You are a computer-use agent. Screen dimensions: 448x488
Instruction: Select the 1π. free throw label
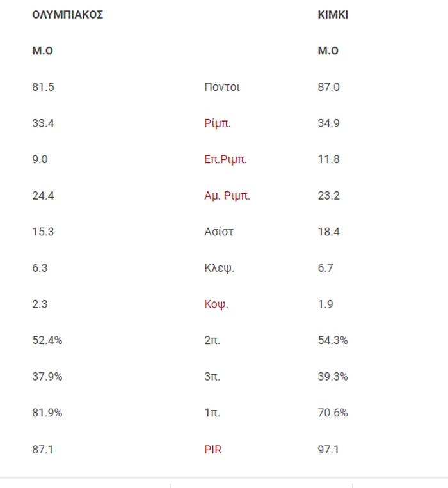click(x=212, y=413)
